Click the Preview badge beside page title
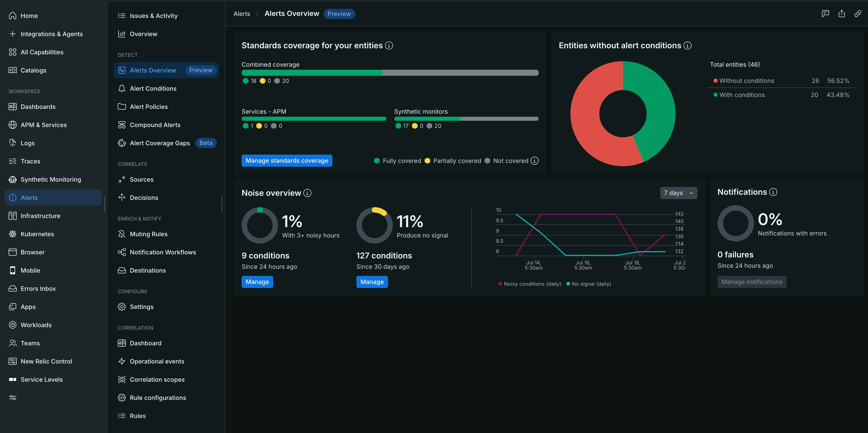The image size is (868, 433). click(x=339, y=14)
